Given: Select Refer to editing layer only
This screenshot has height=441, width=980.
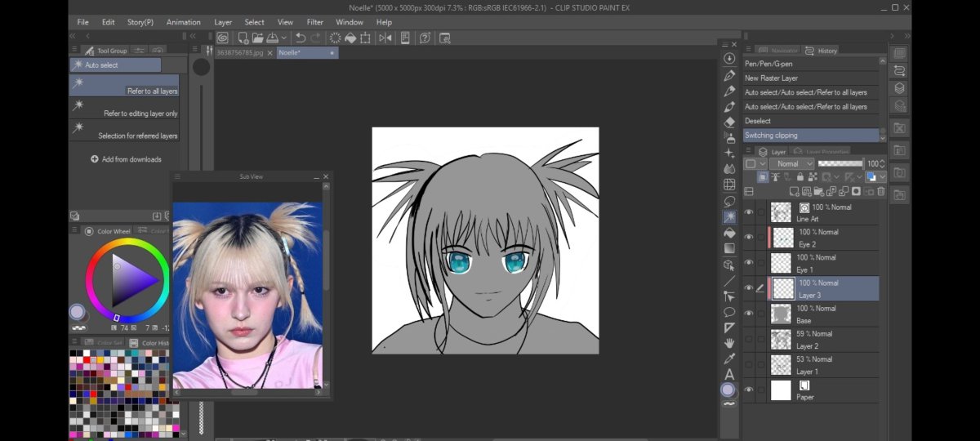Looking at the screenshot, I should pos(123,108).
